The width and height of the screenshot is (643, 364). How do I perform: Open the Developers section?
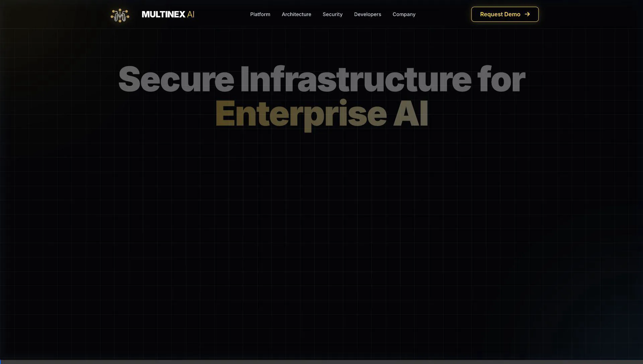click(367, 14)
